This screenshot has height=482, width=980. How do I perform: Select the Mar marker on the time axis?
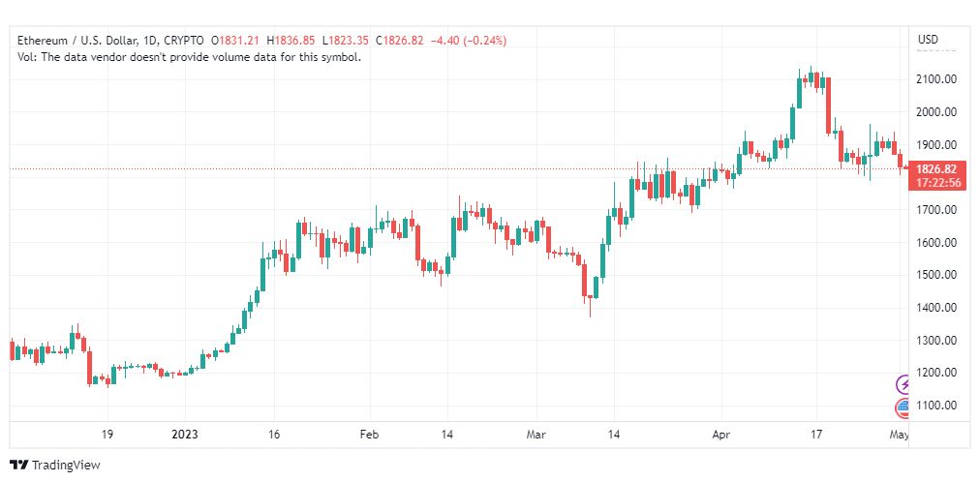(536, 435)
